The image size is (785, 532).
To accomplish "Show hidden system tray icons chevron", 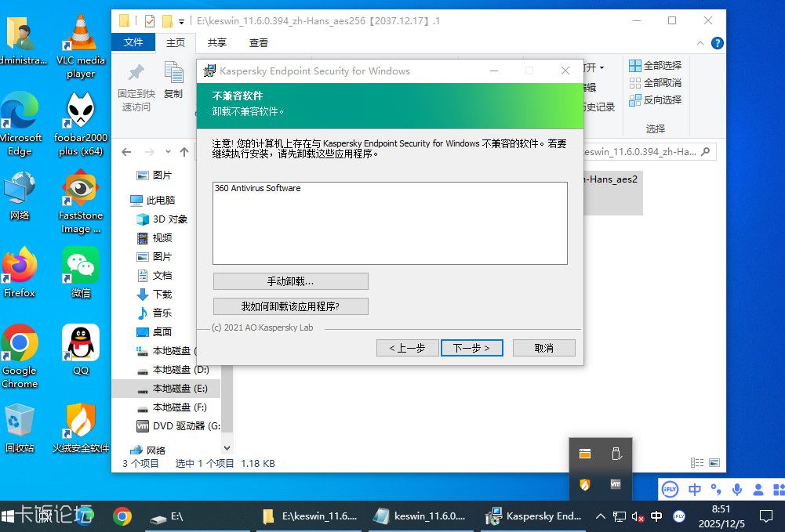I will 601,516.
